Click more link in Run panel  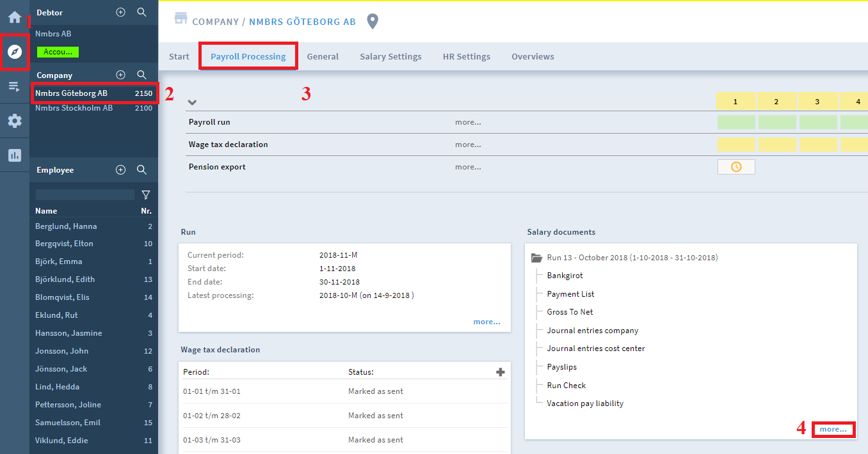tap(487, 322)
